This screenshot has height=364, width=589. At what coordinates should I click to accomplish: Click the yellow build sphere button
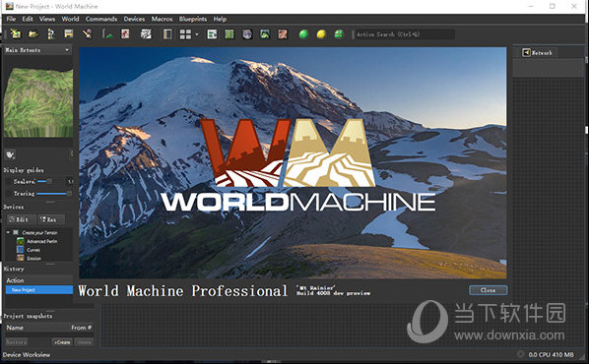pos(321,34)
